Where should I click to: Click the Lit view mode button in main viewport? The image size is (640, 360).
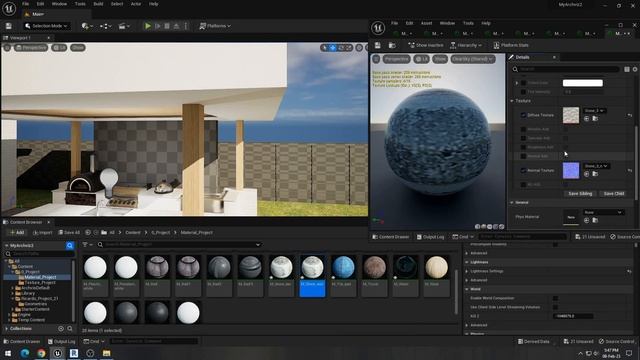tap(59, 48)
